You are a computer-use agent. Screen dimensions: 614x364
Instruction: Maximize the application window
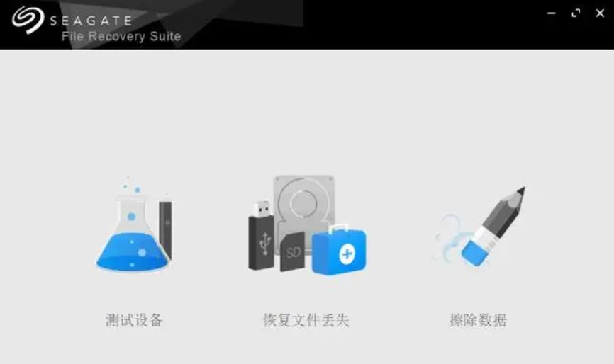point(576,13)
